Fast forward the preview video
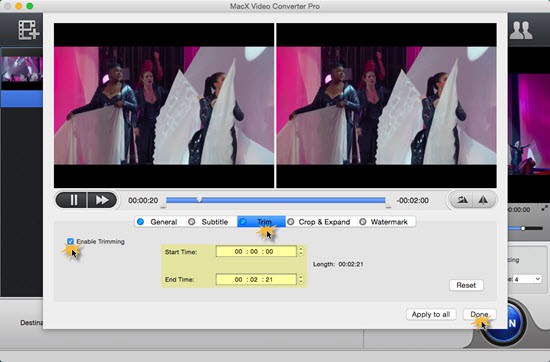The height and width of the screenshot is (362, 550). click(x=102, y=200)
